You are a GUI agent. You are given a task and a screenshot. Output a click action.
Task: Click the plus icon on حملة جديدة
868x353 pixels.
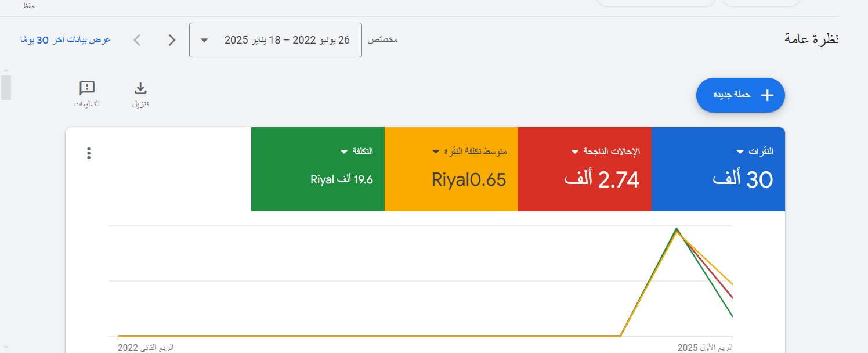pyautogui.click(x=768, y=95)
